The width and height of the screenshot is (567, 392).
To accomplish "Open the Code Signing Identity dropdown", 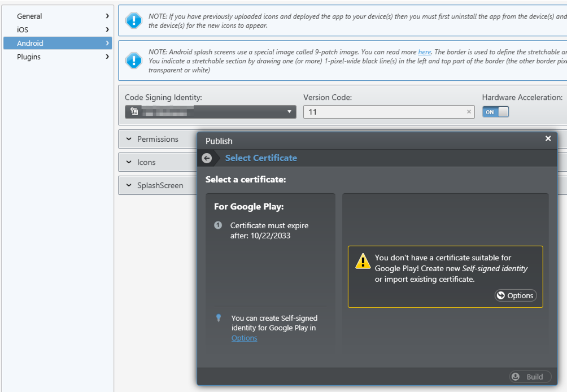I will [211, 112].
